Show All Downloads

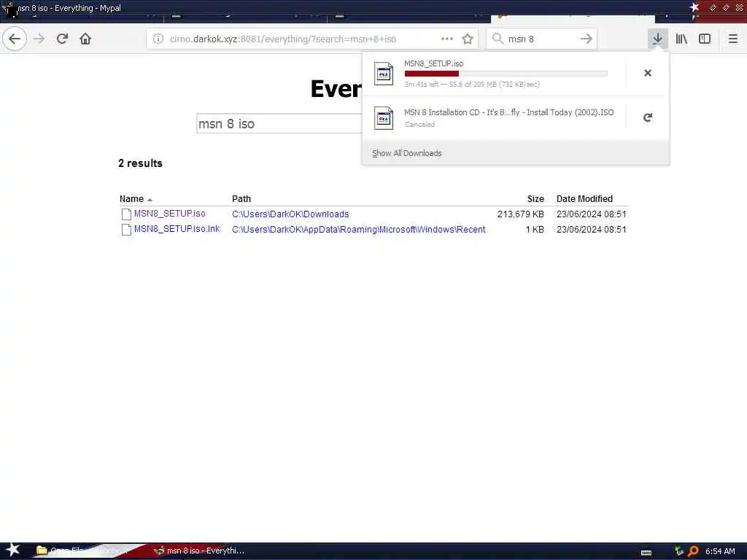407,153
